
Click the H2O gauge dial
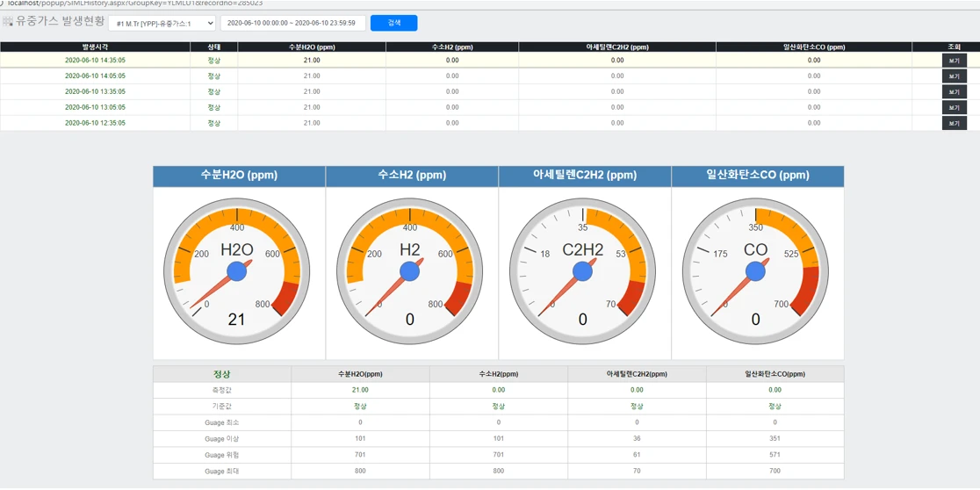237,271
